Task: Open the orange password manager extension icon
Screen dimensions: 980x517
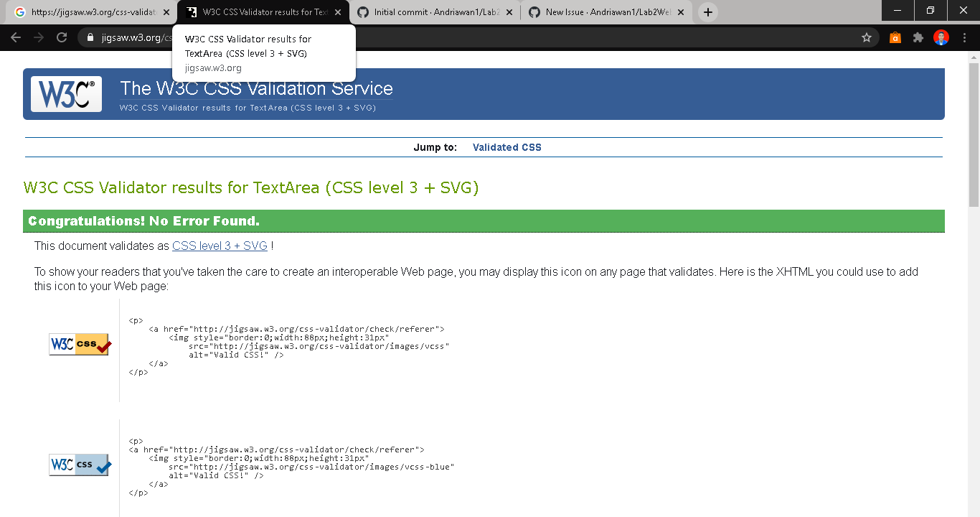Action: (x=895, y=37)
